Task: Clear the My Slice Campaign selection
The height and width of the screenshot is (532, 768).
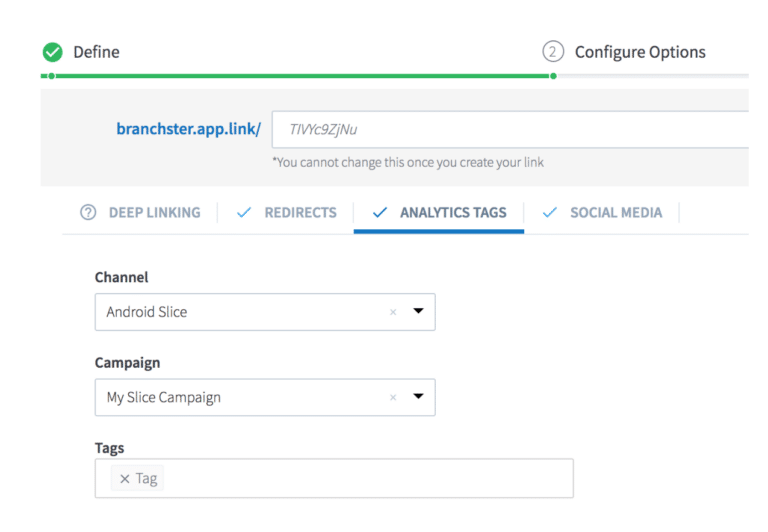Action: pos(393,397)
